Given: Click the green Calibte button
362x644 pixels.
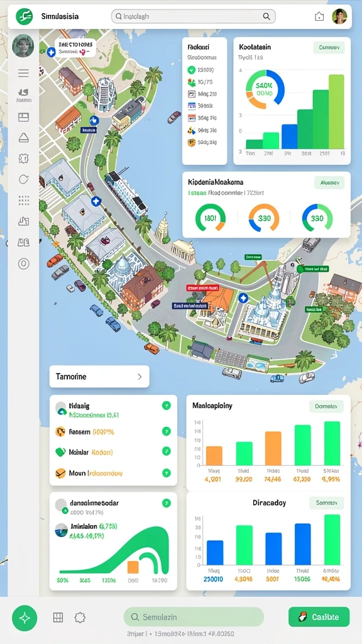Looking at the screenshot, I should (x=319, y=617).
